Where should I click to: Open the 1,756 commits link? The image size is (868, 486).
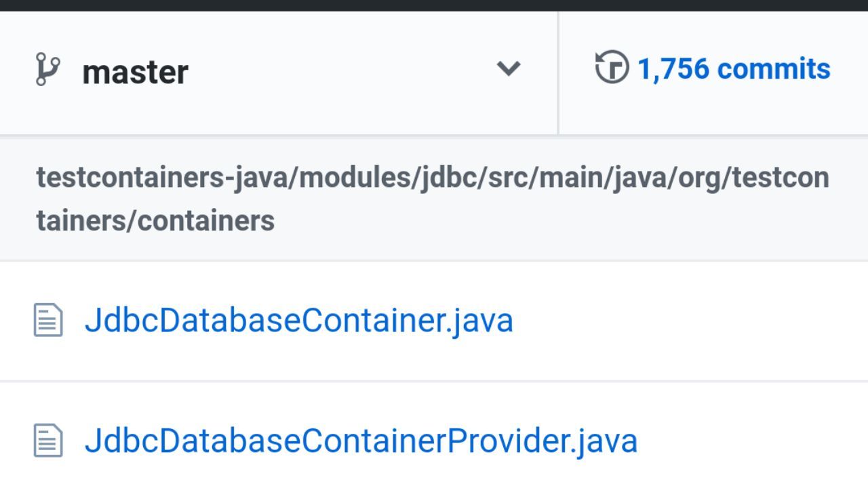[x=734, y=68]
